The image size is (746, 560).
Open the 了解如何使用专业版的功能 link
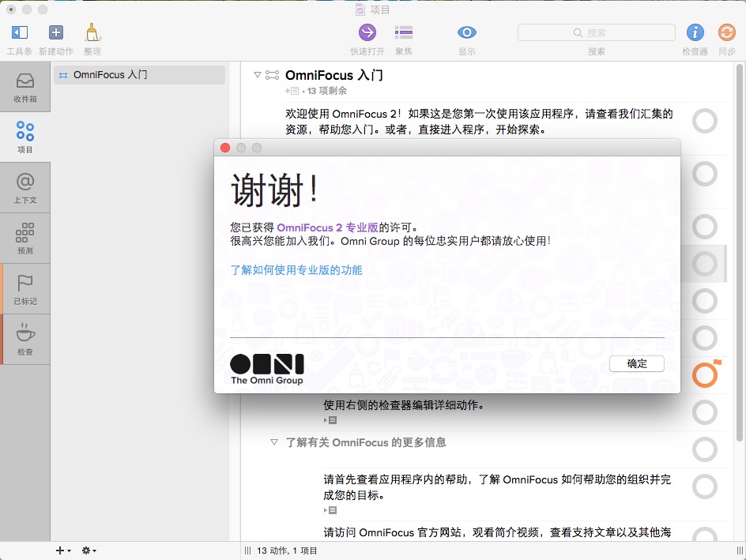(x=296, y=270)
